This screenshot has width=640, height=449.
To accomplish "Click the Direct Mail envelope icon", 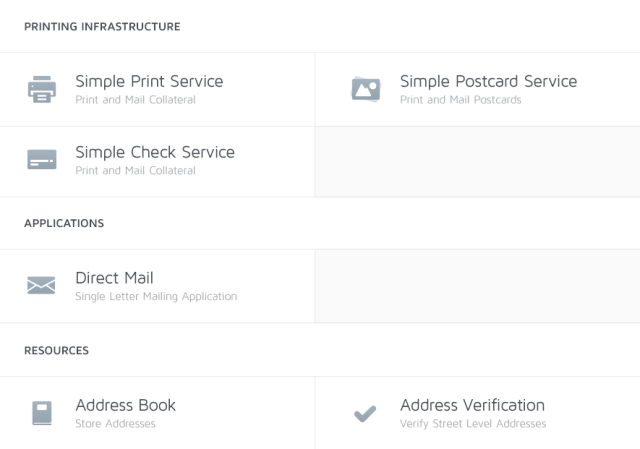I will pyautogui.click(x=41, y=286).
